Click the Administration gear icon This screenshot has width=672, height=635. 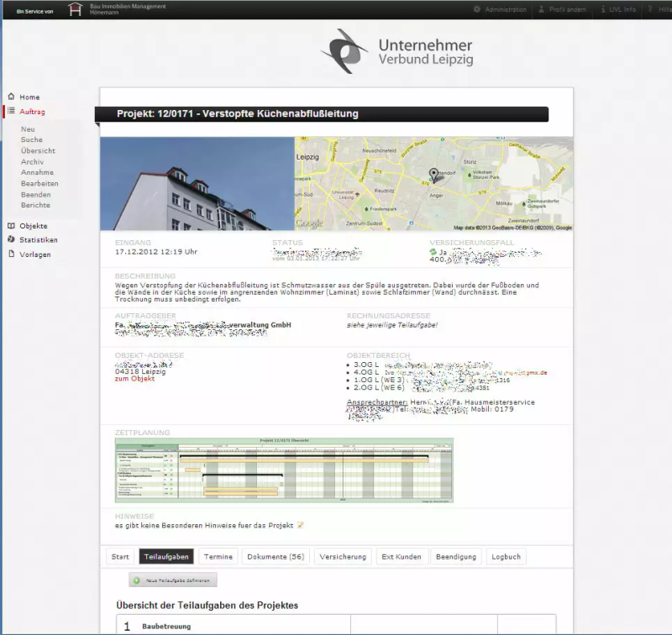tap(476, 9)
